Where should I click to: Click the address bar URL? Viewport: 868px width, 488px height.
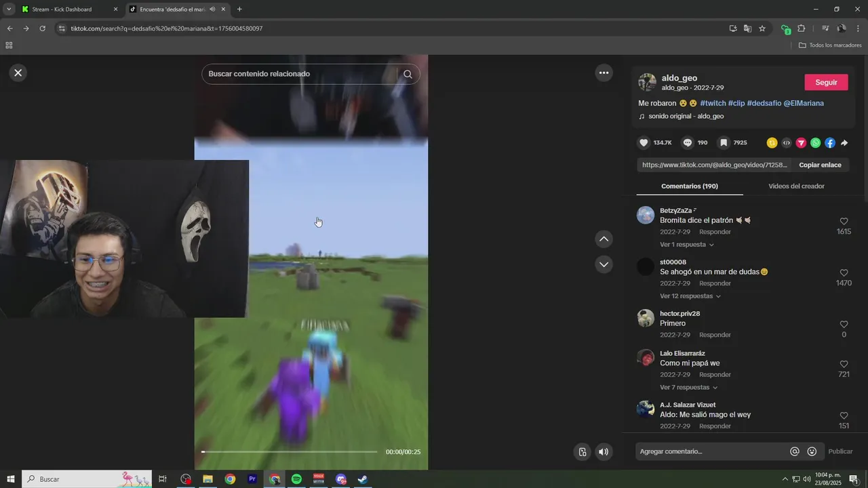tap(167, 28)
